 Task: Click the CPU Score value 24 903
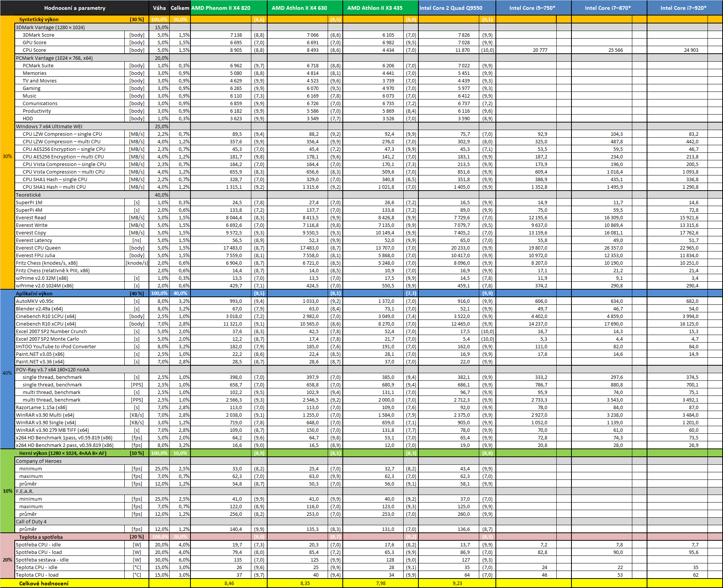coord(691,50)
